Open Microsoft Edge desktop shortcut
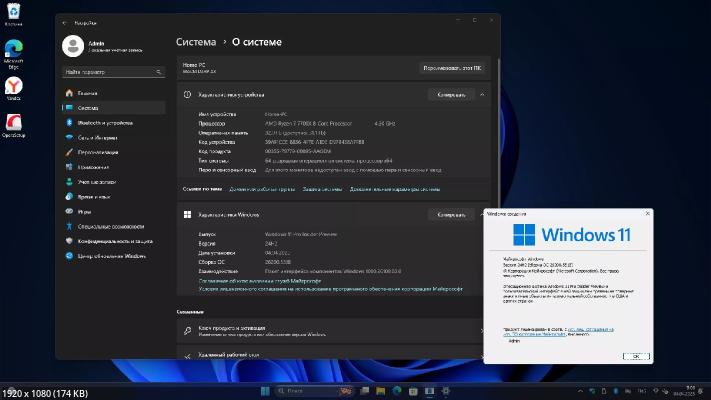The image size is (711, 400). (14, 54)
